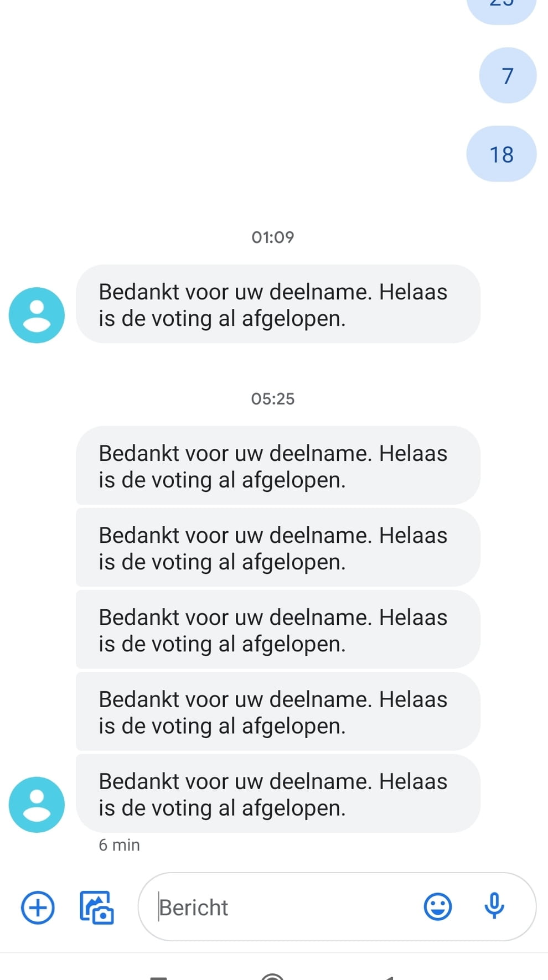Tap the bottom contact avatar icon
The width and height of the screenshot is (548, 980).
(37, 805)
